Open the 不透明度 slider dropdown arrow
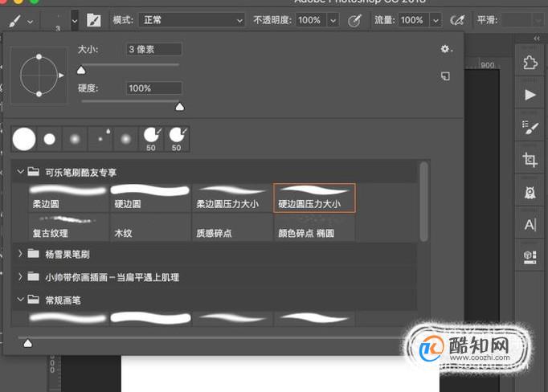This screenshot has height=392, width=548. coord(333,21)
